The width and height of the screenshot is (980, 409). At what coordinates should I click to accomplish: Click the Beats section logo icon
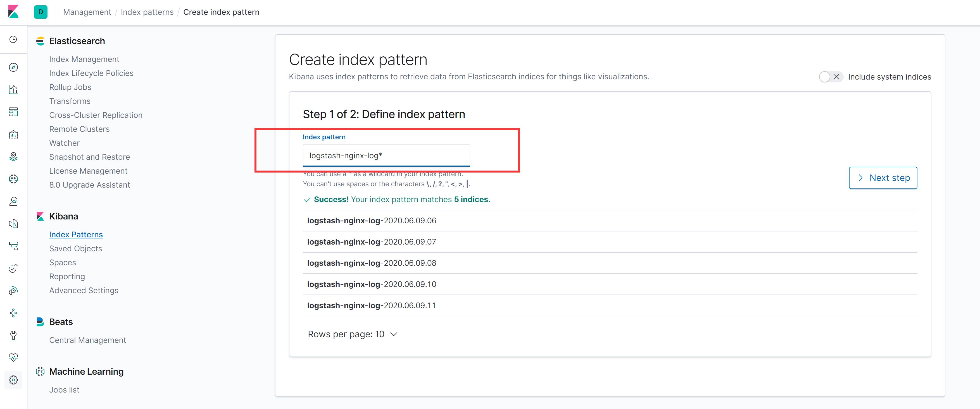40,322
